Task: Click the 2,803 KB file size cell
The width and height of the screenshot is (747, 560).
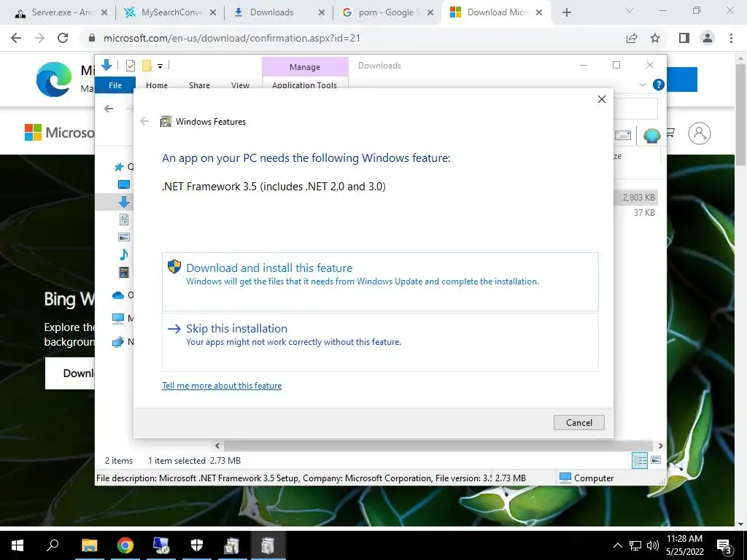Action: pos(638,197)
